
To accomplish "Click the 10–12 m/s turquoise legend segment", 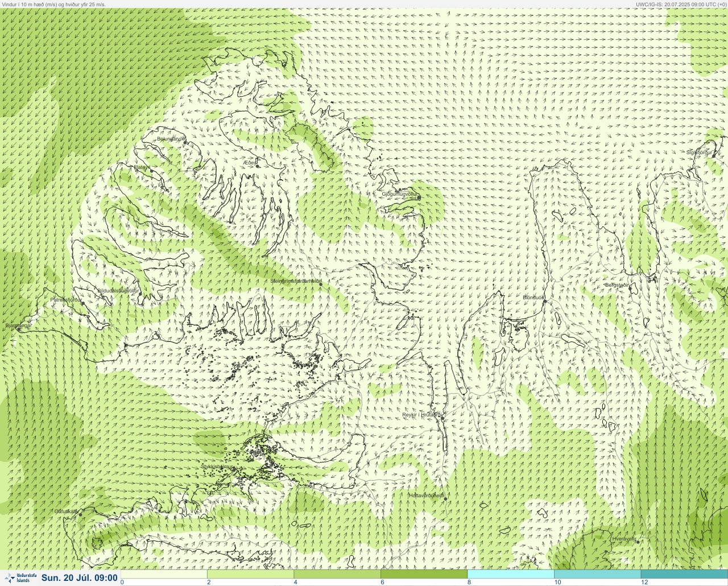I will pyautogui.click(x=598, y=574).
